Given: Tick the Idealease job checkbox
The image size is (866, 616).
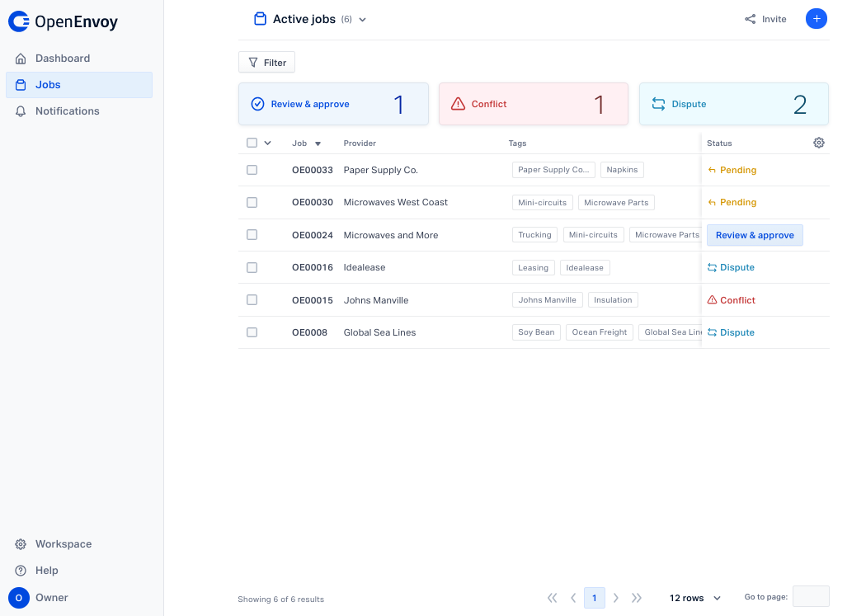Looking at the screenshot, I should coord(252,268).
